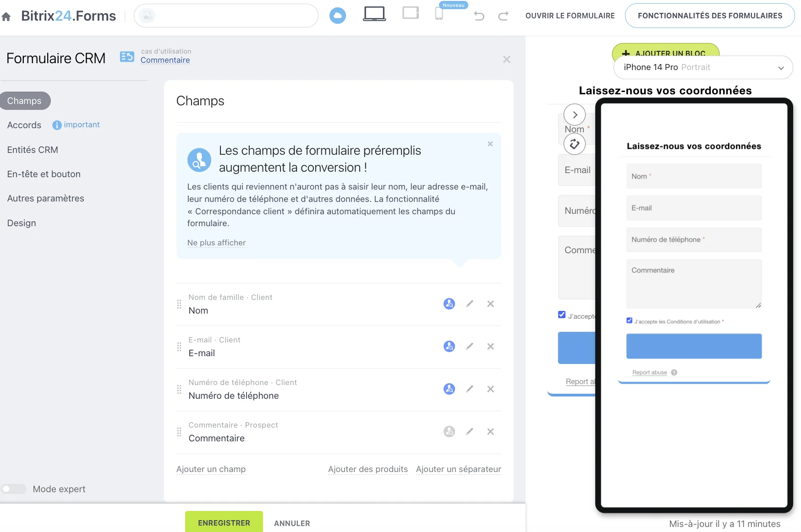Select the mobile phone preview icon
This screenshot has height=532, width=801.
point(439,14)
